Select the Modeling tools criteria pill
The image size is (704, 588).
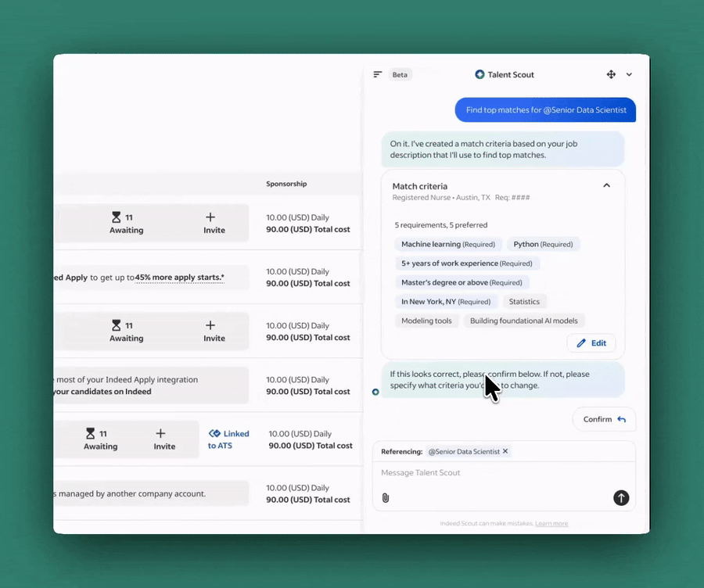point(426,320)
